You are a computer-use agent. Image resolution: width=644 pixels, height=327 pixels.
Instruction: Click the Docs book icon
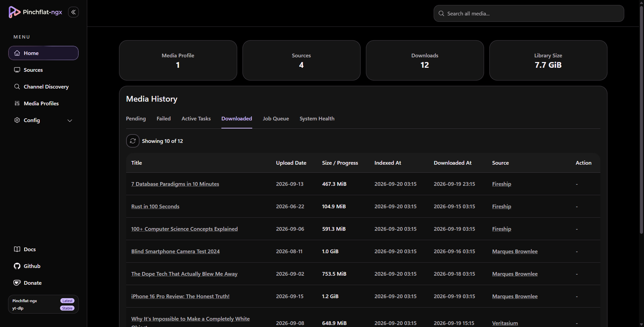[17, 249]
